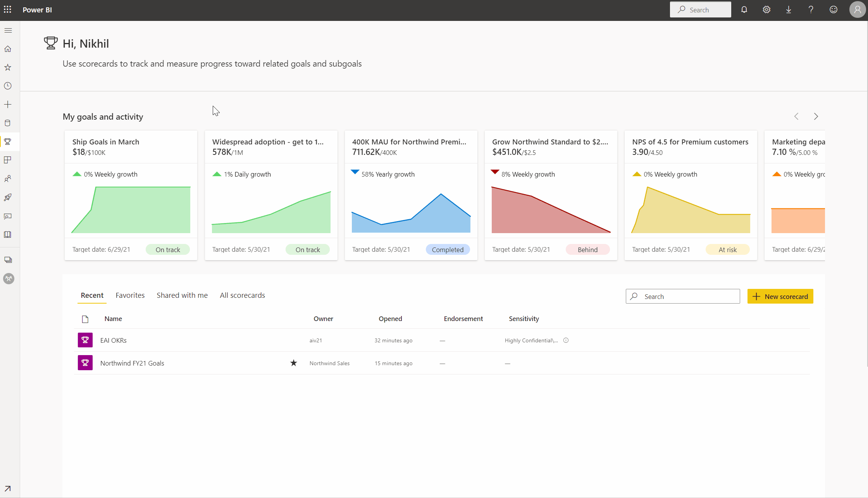Unfavorite Northwind FY21 Goals star

pyautogui.click(x=294, y=363)
